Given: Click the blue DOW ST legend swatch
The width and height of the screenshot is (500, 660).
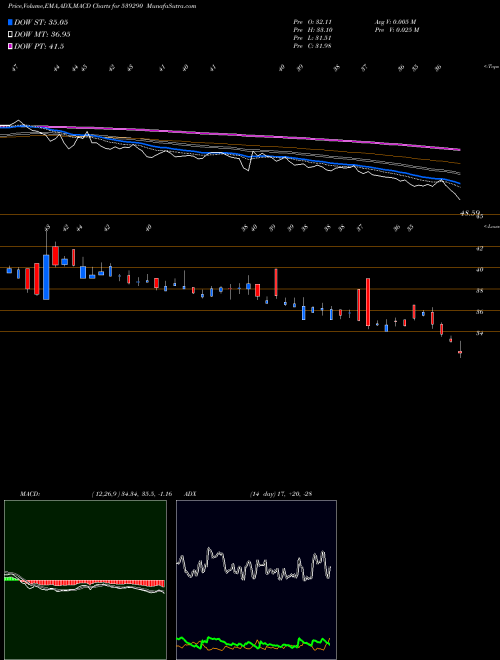Looking at the screenshot, I should [x=10, y=22].
